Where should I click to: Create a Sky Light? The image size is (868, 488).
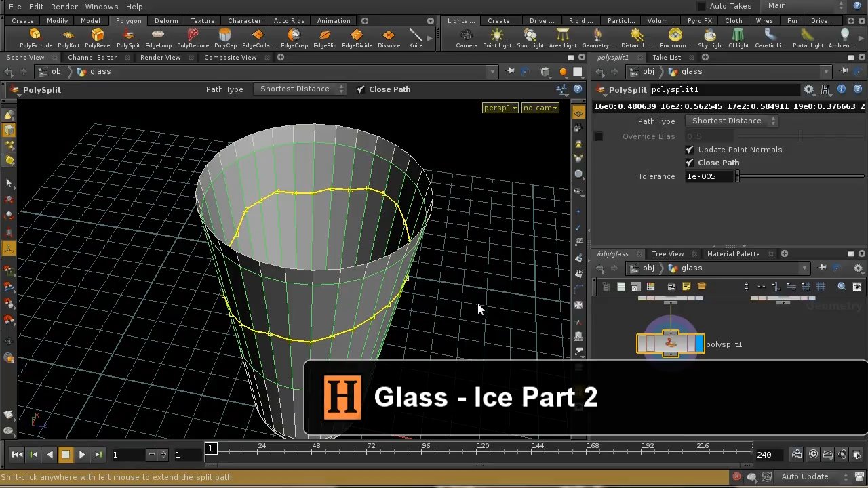click(710, 37)
